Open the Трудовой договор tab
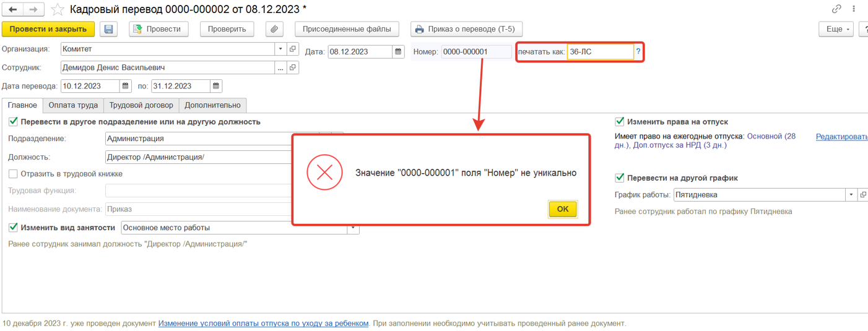This screenshot has height=331, width=868. pyautogui.click(x=141, y=105)
